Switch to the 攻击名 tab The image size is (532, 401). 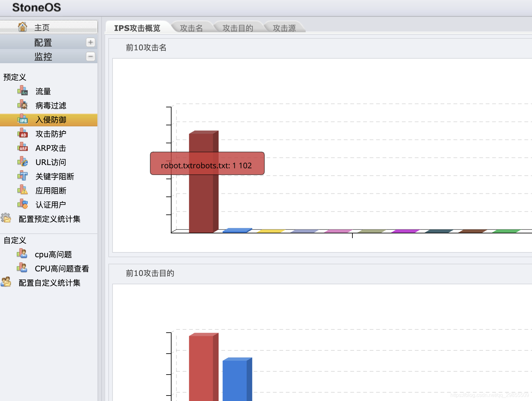(x=192, y=28)
